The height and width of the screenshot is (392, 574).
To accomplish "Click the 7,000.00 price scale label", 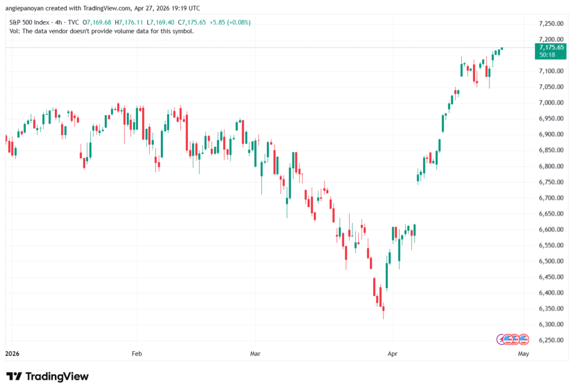I will click(551, 103).
